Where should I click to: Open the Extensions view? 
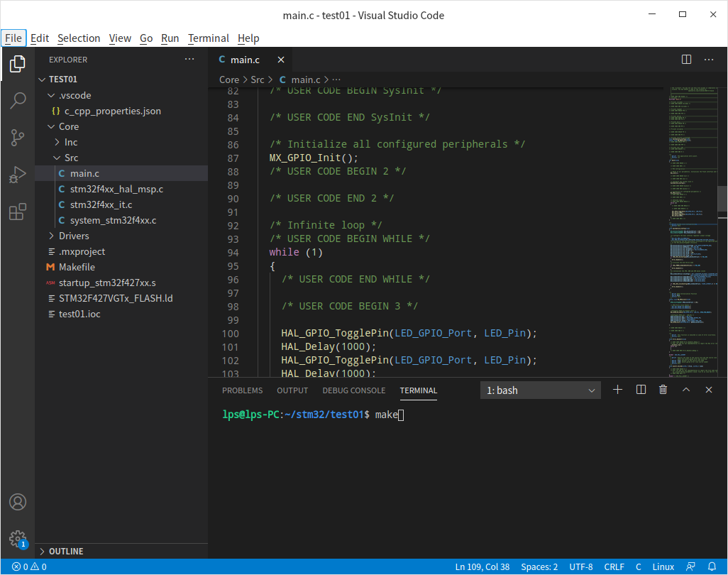coord(18,212)
